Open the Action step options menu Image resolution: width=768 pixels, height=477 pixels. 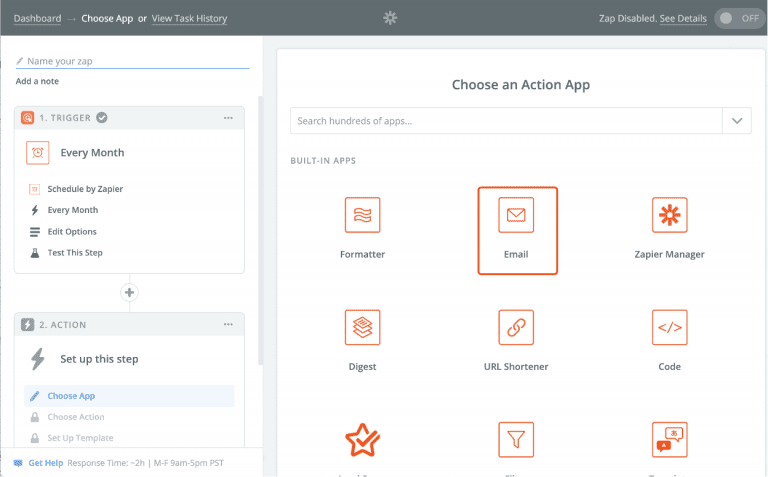[229, 325]
